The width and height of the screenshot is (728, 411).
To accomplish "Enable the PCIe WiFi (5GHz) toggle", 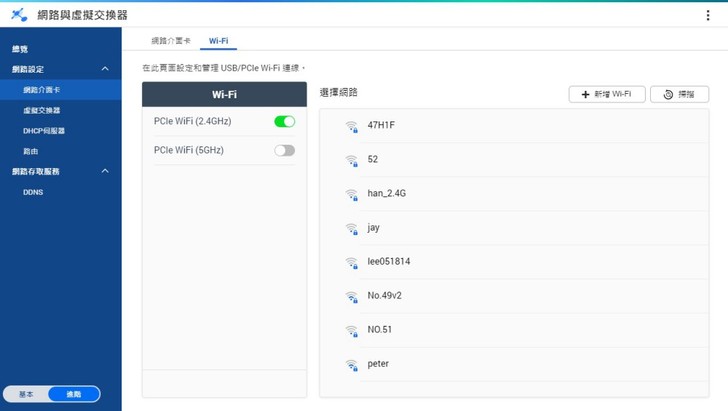I will pos(284,150).
